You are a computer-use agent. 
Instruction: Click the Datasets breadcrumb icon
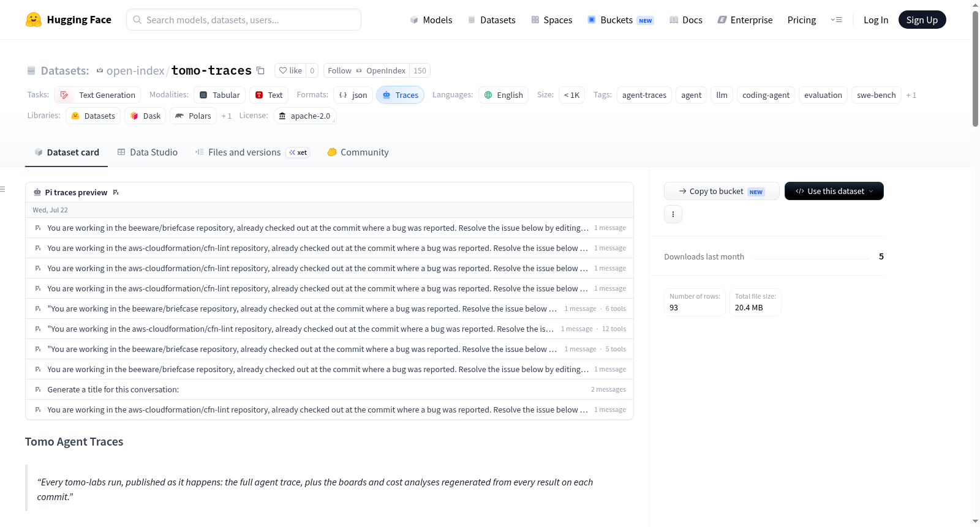pos(31,70)
